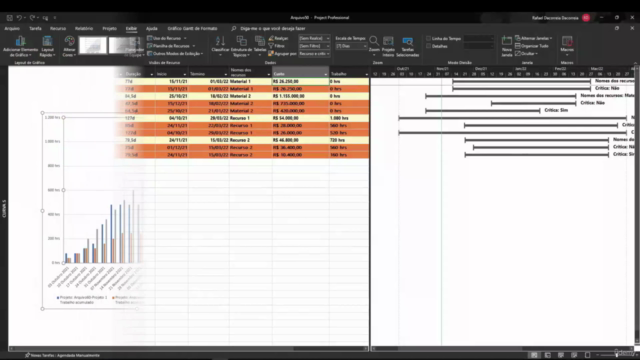Image resolution: width=640 pixels, height=360 pixels.
Task: Enable the Linha do Tempo checkbox
Action: point(429,38)
